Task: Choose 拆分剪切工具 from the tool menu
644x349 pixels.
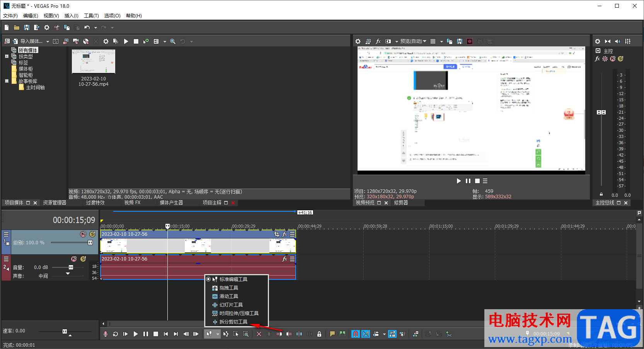Action: click(x=233, y=322)
